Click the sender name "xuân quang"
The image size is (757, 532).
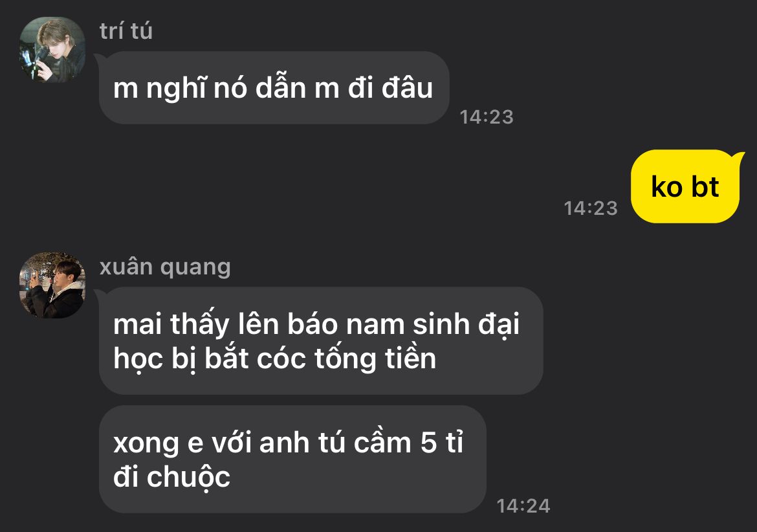click(x=165, y=267)
